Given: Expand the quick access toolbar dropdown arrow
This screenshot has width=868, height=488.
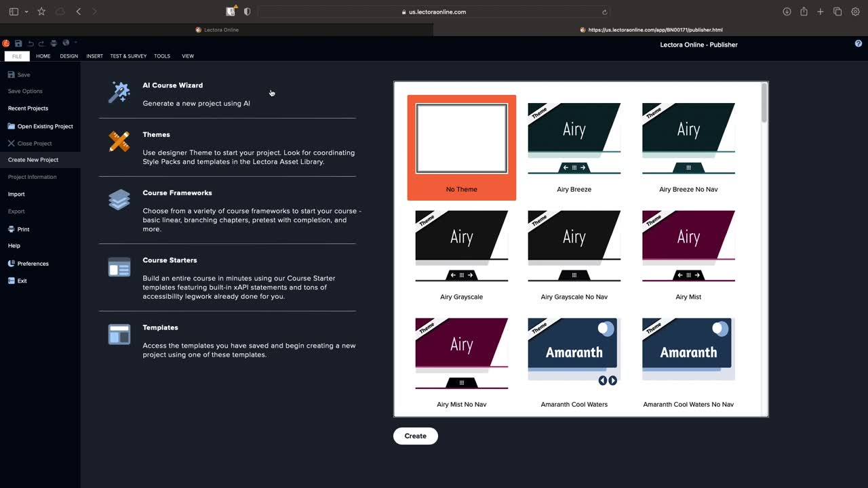Looking at the screenshot, I should click(76, 43).
